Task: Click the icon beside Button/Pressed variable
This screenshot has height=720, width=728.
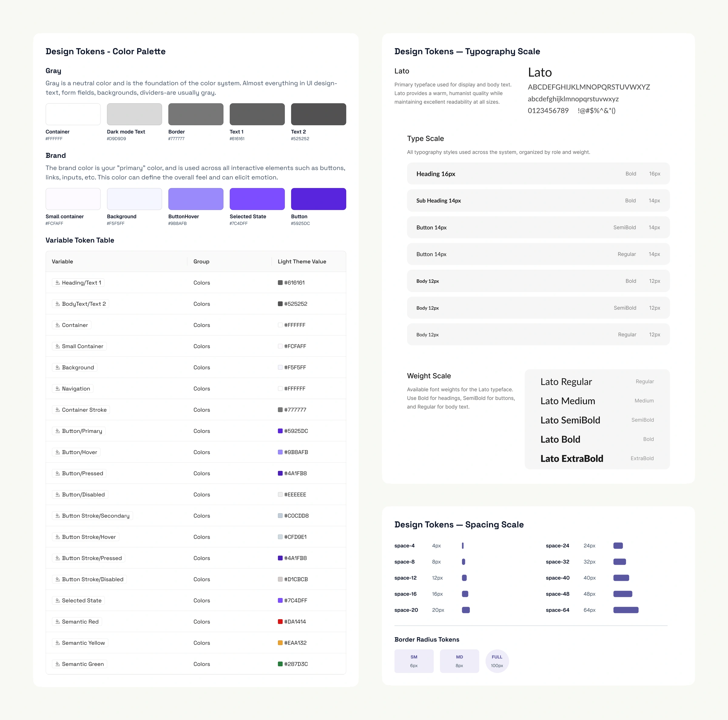Action: click(x=58, y=473)
